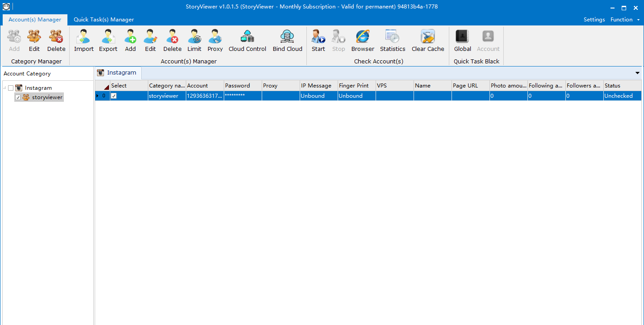Sort by the Password column header
The width and height of the screenshot is (644, 325).
(x=243, y=86)
